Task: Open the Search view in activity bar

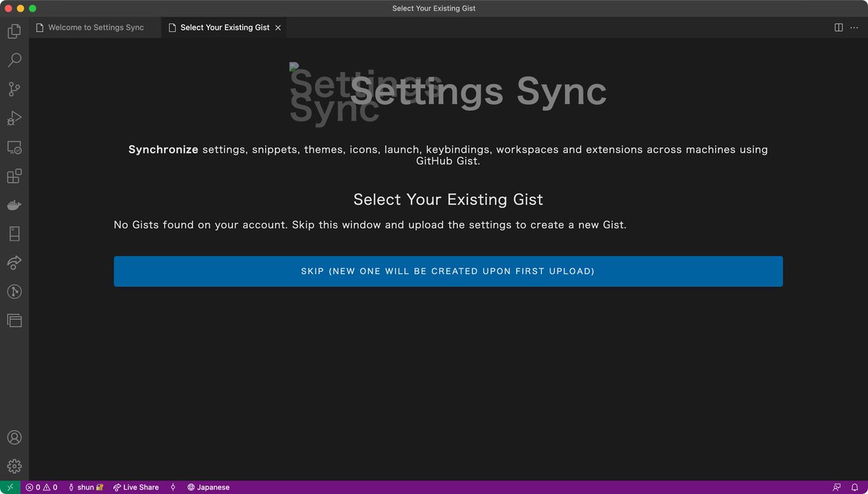Action: pyautogui.click(x=14, y=60)
